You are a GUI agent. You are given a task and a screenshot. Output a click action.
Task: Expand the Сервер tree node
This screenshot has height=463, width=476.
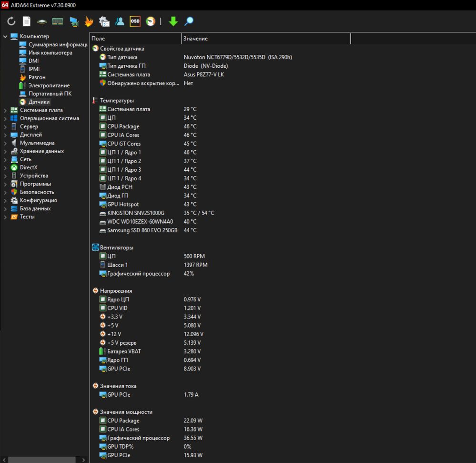(5, 127)
